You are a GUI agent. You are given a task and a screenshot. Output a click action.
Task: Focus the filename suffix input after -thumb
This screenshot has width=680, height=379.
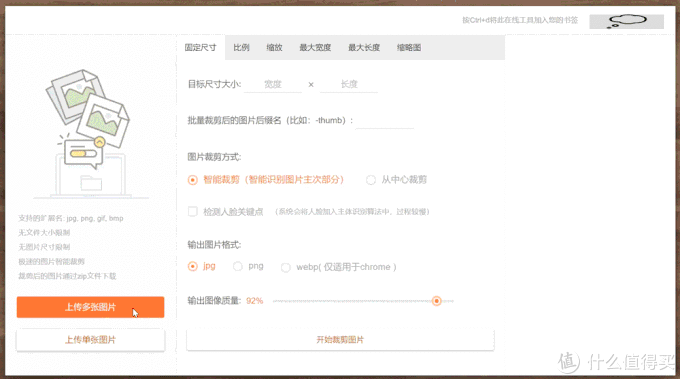[x=385, y=121]
